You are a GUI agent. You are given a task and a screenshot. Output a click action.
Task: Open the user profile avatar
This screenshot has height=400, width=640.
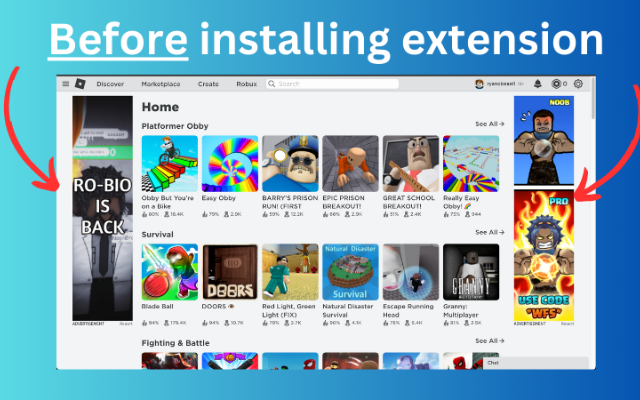479,84
